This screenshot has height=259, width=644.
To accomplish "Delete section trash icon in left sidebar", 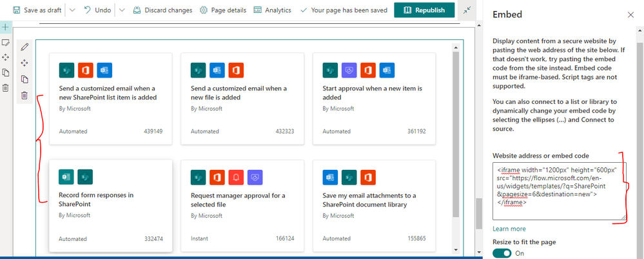I will pos(6,88).
